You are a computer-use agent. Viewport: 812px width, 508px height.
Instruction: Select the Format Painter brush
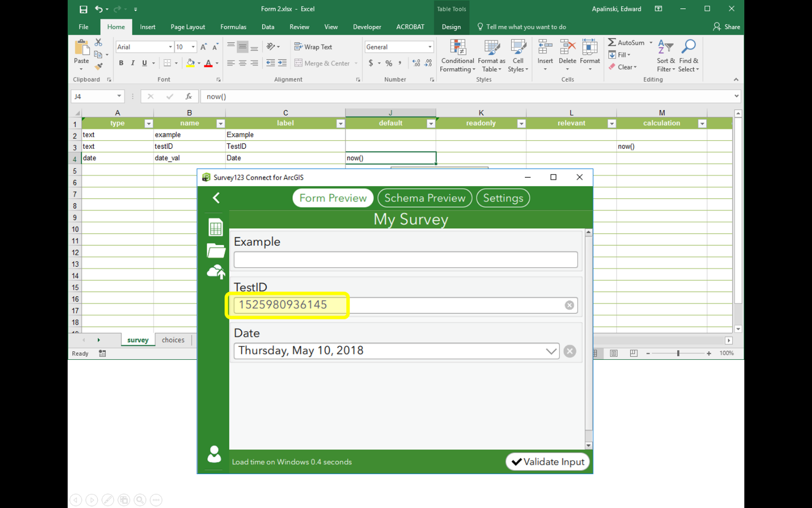[x=98, y=66]
